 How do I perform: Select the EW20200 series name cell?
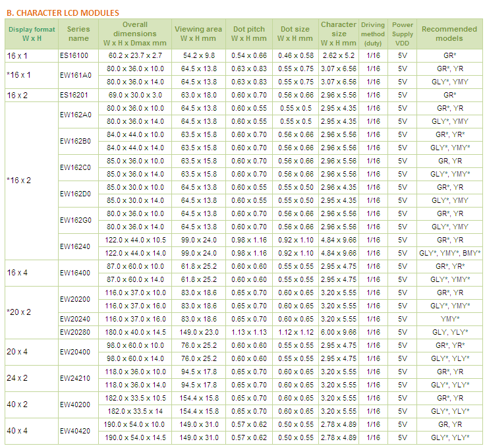pyautogui.click(x=78, y=299)
